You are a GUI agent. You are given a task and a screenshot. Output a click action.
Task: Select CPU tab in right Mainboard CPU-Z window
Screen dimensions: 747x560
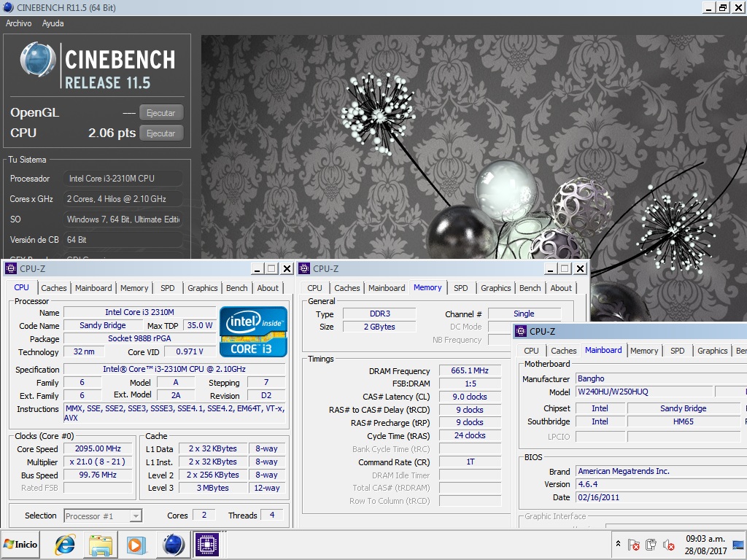click(531, 351)
